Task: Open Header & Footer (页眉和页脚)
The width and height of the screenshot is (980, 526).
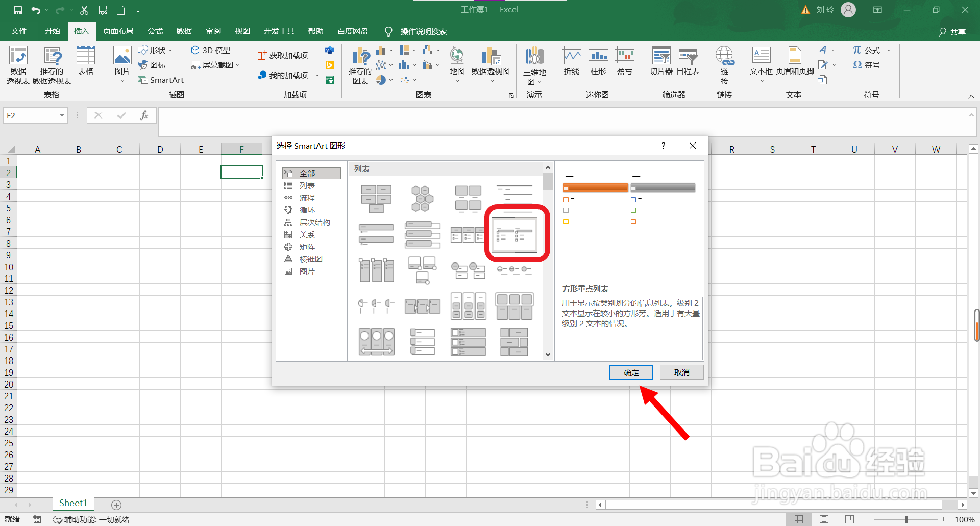Action: coord(795,61)
